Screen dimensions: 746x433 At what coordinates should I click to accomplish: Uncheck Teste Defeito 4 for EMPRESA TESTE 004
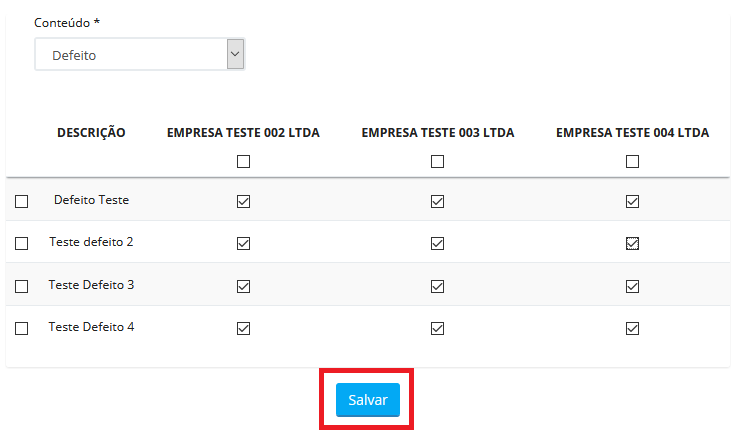click(632, 328)
